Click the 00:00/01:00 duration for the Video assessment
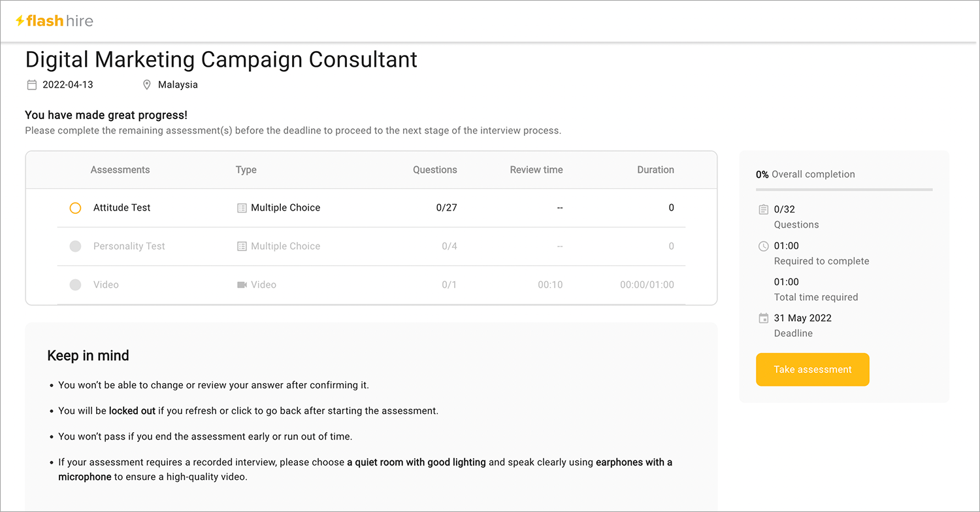 [x=647, y=284]
